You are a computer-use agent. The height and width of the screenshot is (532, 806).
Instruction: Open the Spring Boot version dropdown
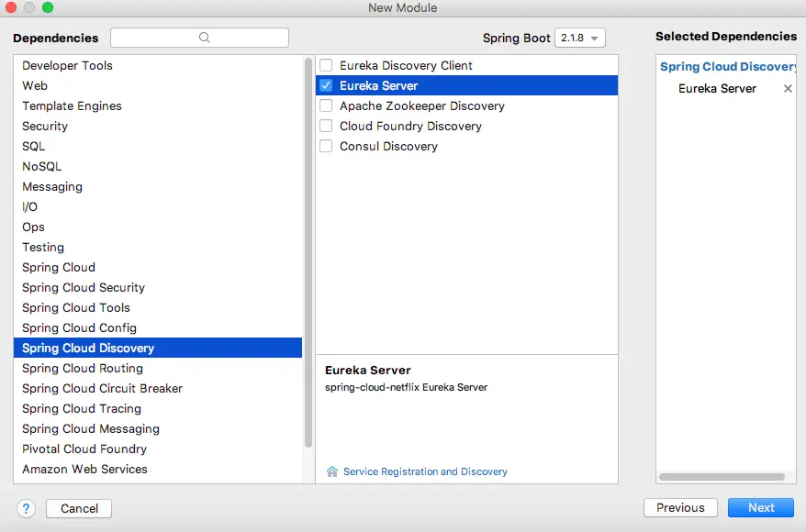580,38
